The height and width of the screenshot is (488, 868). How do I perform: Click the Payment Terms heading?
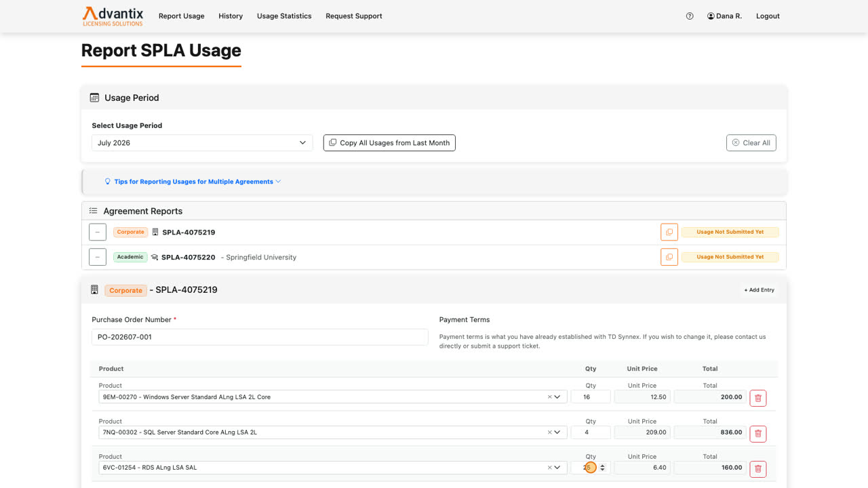[x=465, y=320]
